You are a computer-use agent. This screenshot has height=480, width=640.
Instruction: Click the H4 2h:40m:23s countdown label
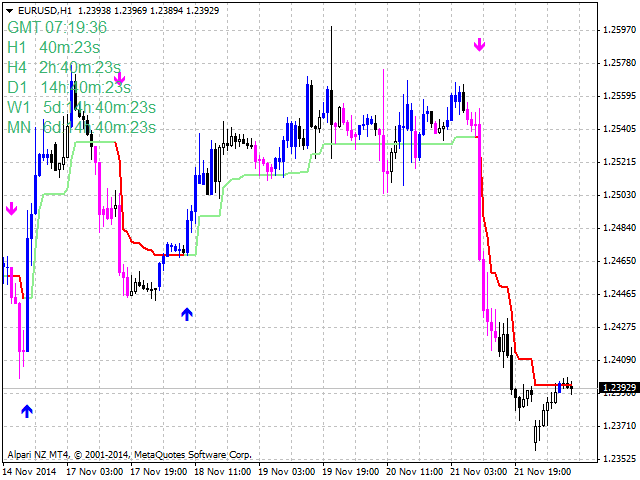tap(63, 67)
